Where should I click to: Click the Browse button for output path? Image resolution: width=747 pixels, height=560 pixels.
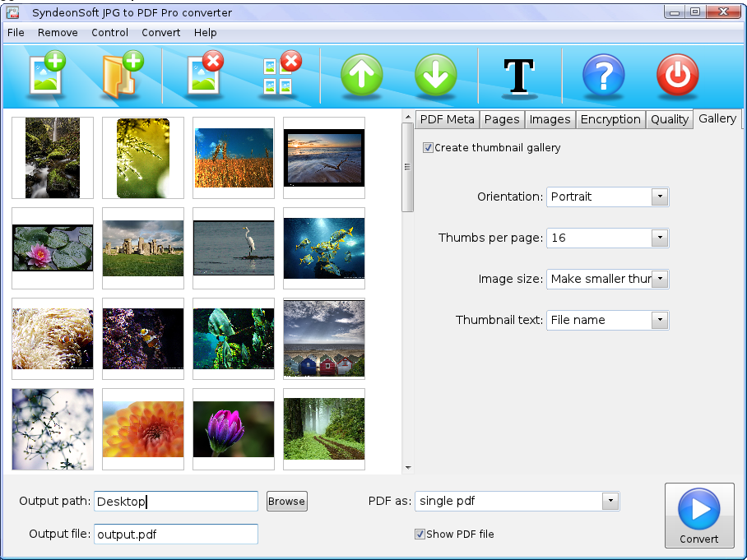[286, 501]
